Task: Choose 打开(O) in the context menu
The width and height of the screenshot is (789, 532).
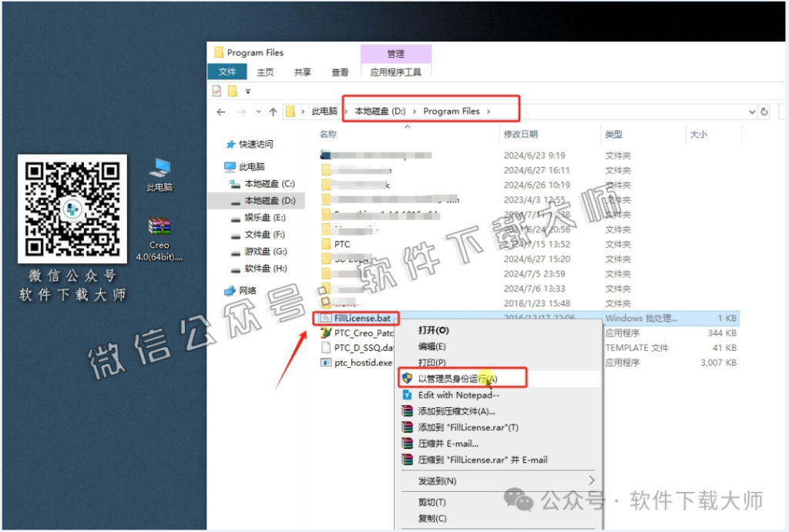Action: click(434, 330)
